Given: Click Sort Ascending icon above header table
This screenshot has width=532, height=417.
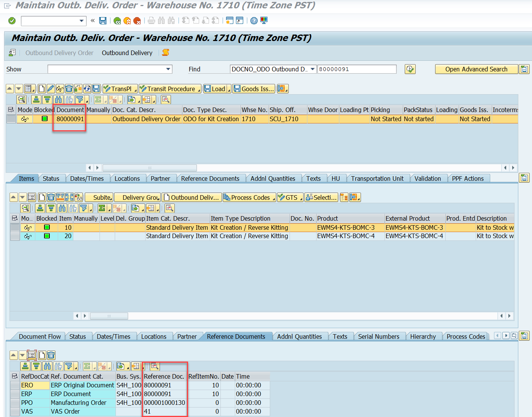Looking at the screenshot, I should pos(36,100).
